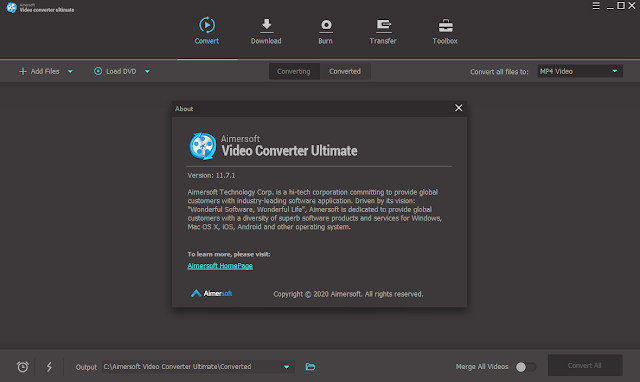Open the Burn section
The image size is (640, 382).
325,31
